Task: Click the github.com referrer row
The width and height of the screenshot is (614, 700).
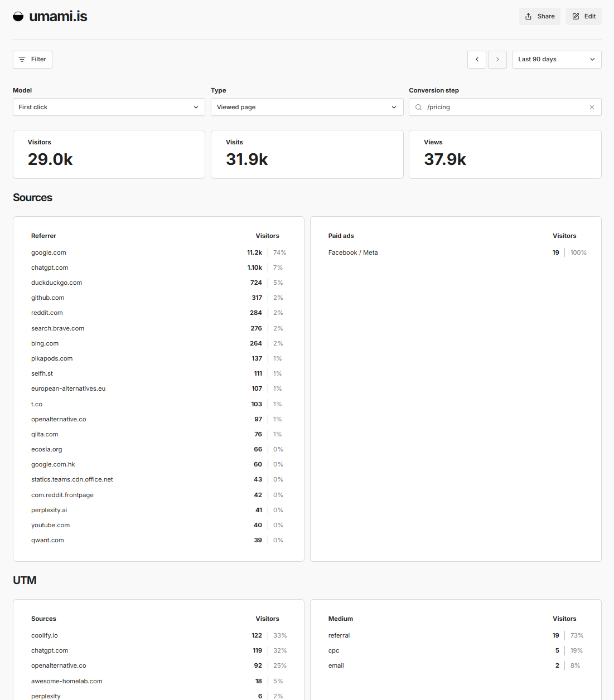Action: [x=48, y=298]
